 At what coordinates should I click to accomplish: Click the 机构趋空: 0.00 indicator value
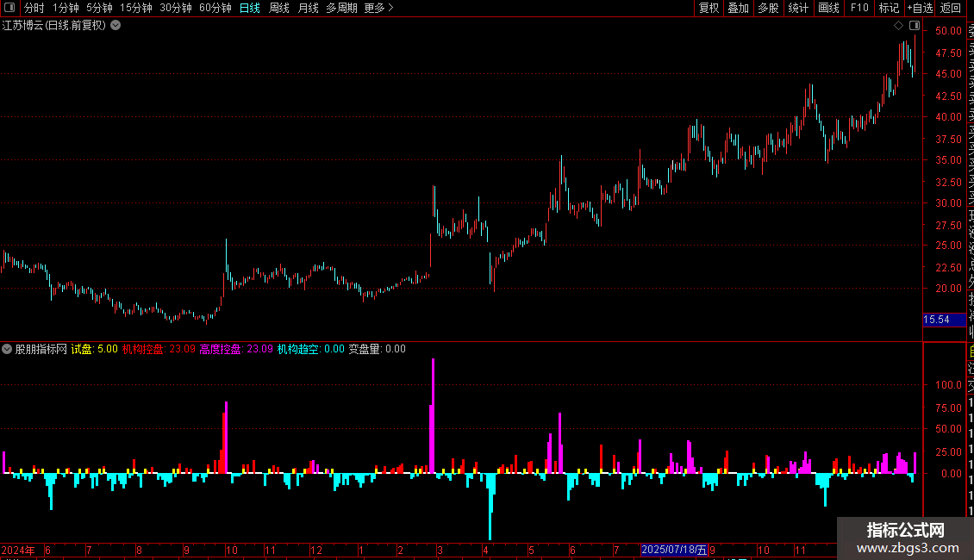point(310,349)
